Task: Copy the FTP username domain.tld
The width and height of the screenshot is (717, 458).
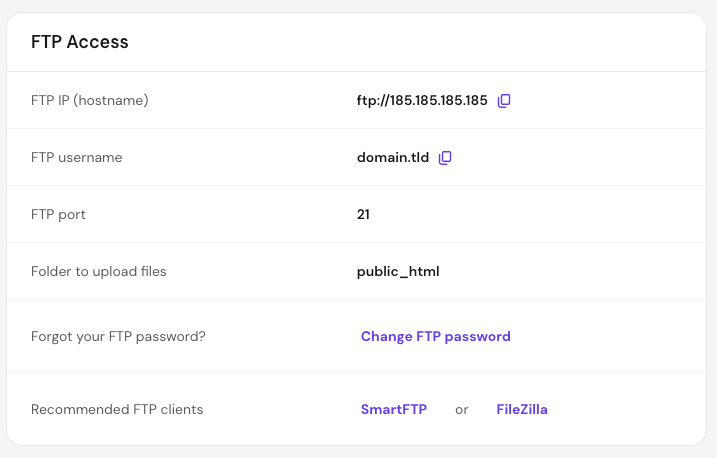Action: (x=445, y=158)
